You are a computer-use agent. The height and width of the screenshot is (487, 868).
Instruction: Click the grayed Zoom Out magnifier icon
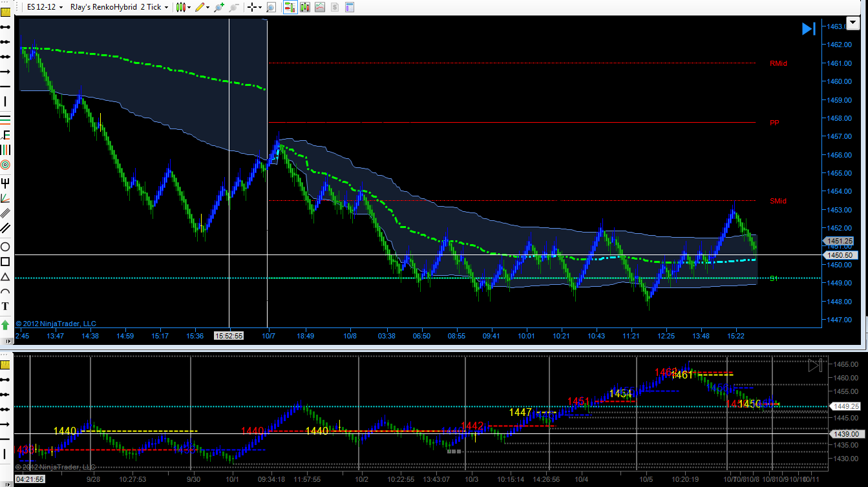pos(234,7)
